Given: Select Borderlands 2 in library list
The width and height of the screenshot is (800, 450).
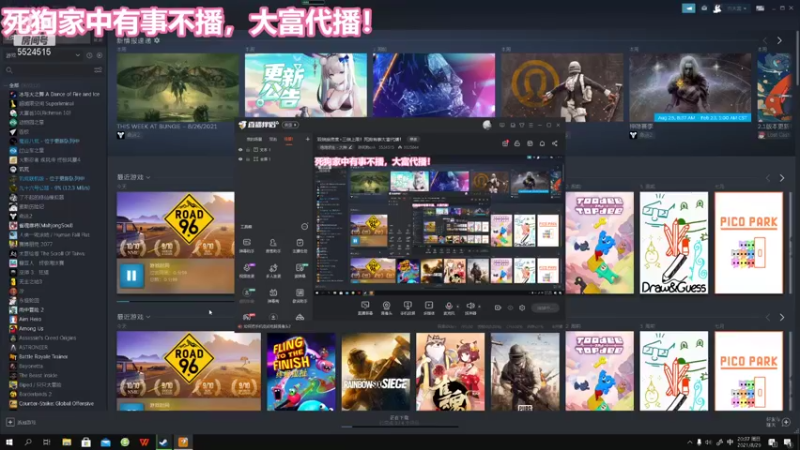Looking at the screenshot, I should (x=32, y=394).
